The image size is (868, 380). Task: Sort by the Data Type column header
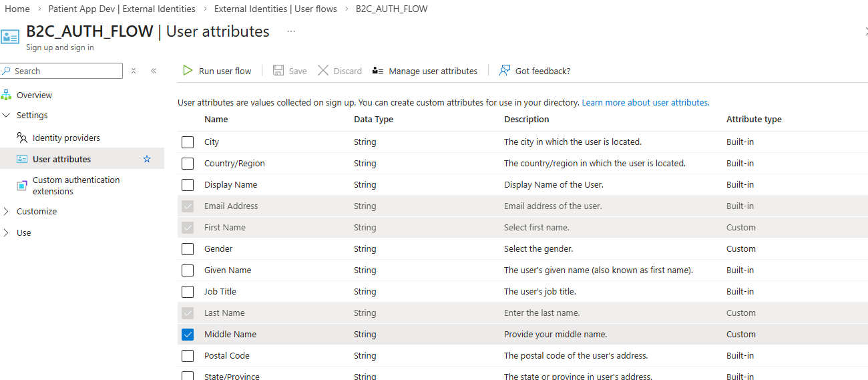tap(373, 120)
